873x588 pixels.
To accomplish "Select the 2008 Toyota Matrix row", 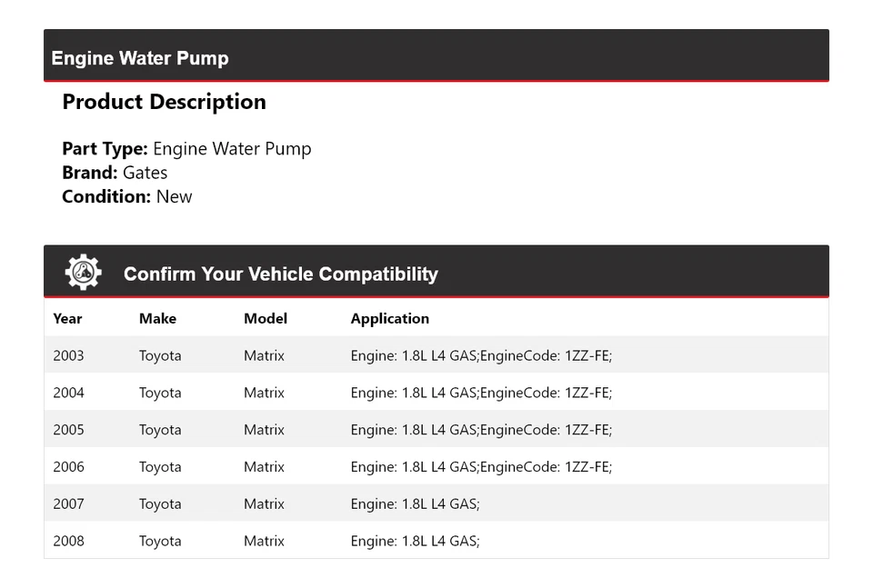I will pyautogui.click(x=436, y=541).
